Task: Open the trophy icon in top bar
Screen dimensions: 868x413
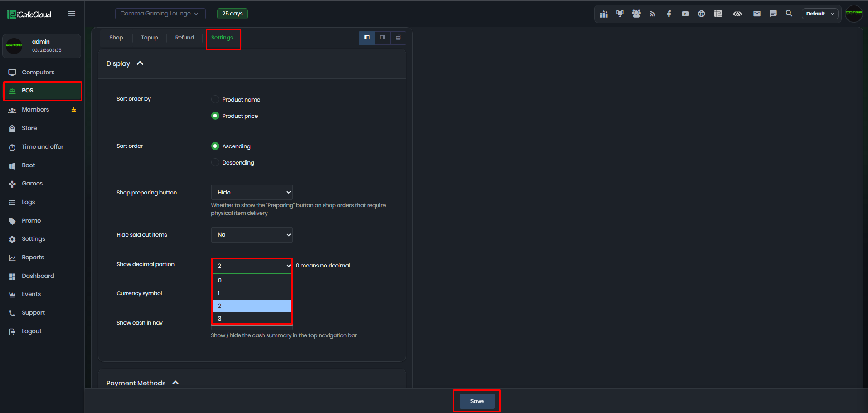Action: coord(620,14)
